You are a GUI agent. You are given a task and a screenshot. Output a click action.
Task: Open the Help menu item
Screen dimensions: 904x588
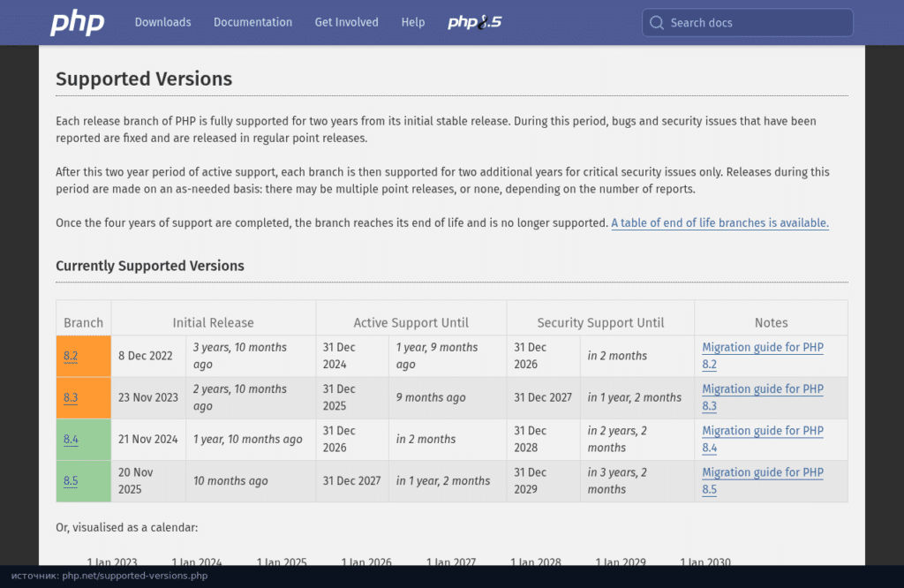[413, 22]
